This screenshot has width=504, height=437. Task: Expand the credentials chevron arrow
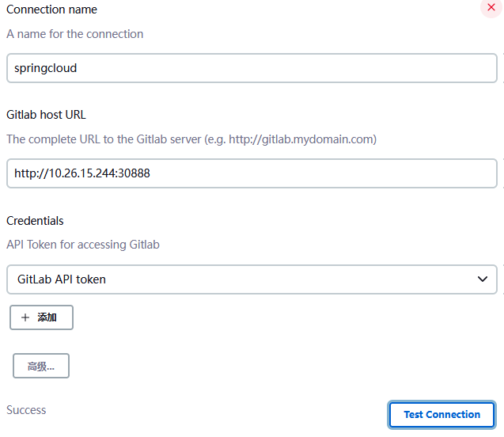point(483,279)
